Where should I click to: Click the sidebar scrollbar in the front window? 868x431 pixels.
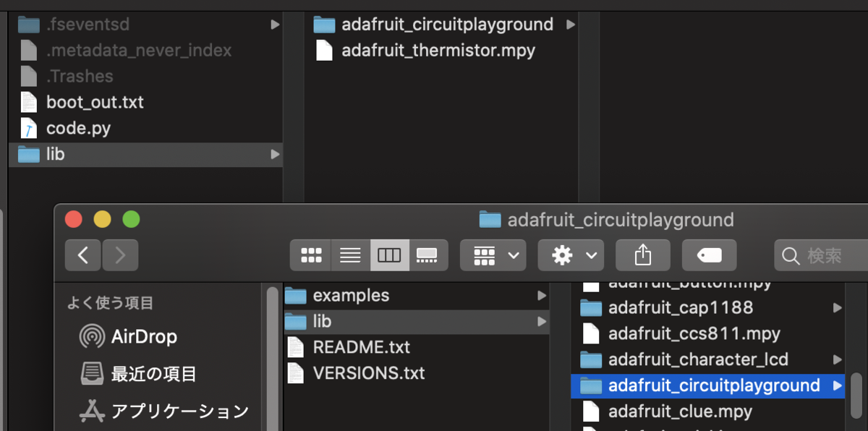(x=273, y=359)
